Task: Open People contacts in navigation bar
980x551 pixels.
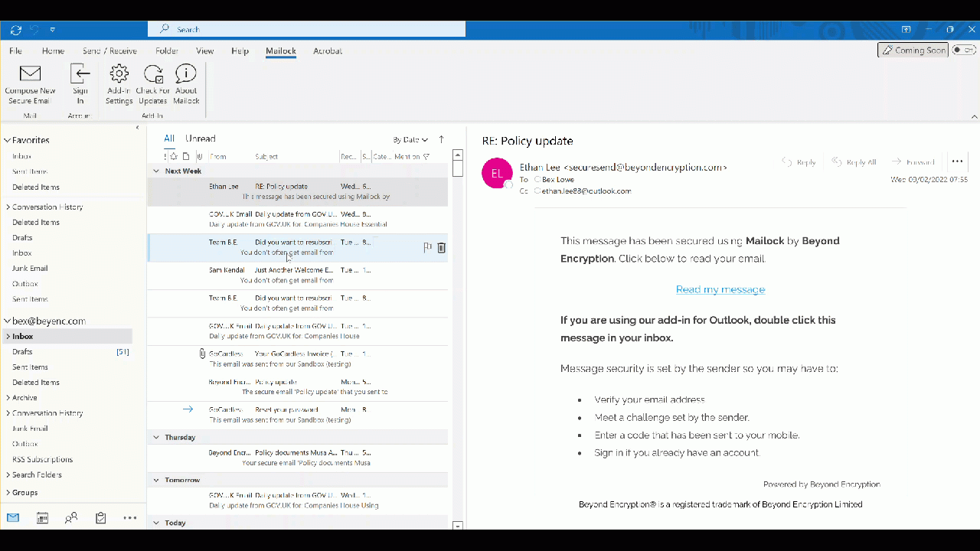Action: (x=71, y=518)
